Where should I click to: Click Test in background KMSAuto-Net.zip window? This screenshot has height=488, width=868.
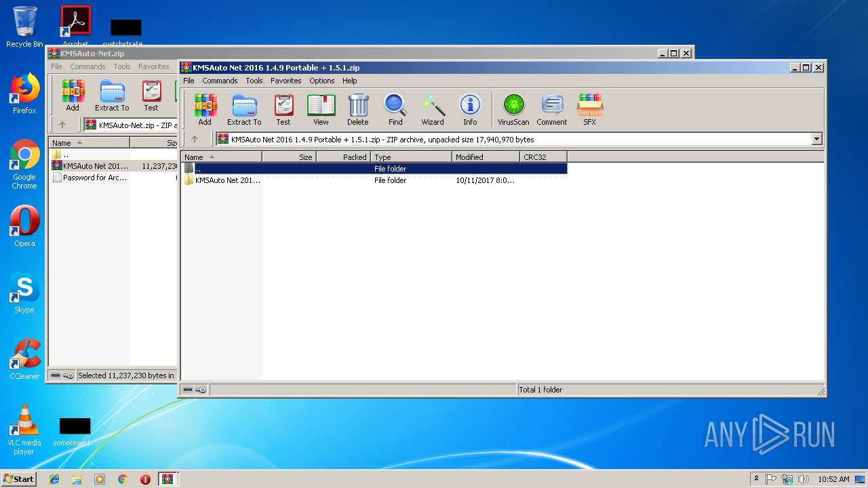151,96
